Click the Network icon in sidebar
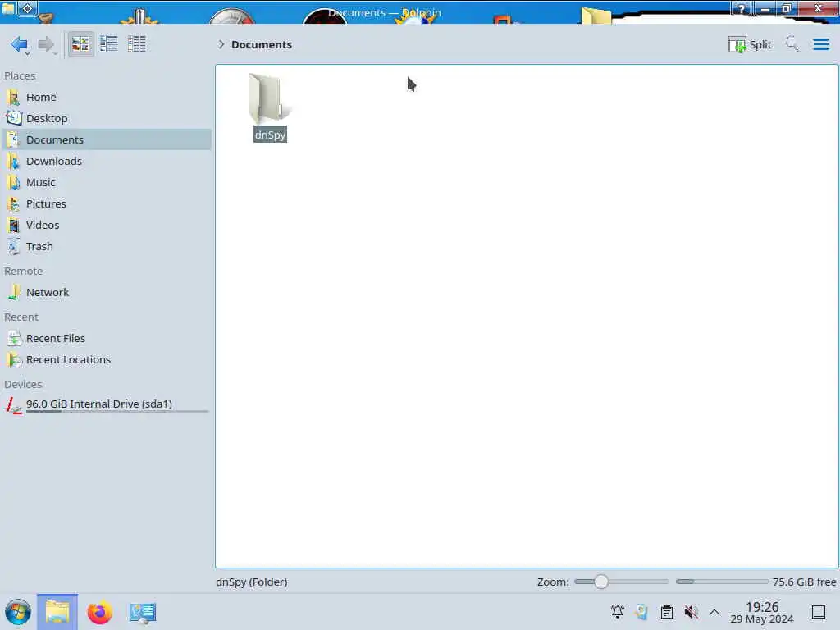 [x=13, y=292]
